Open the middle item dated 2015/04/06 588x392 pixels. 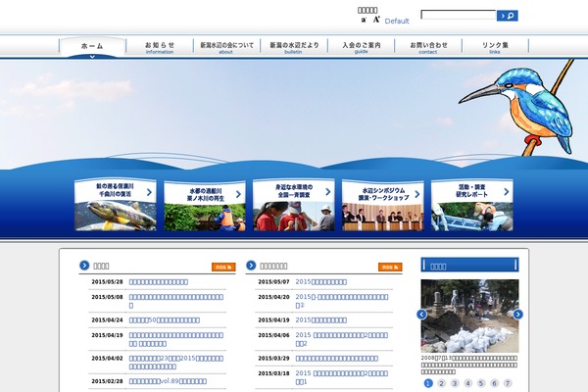pyautogui.click(x=342, y=339)
